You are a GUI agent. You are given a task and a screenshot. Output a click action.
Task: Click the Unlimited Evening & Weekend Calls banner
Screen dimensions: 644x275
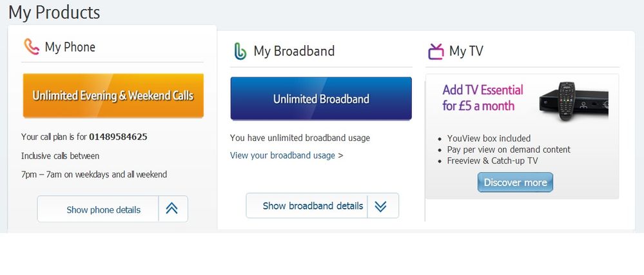pyautogui.click(x=113, y=95)
